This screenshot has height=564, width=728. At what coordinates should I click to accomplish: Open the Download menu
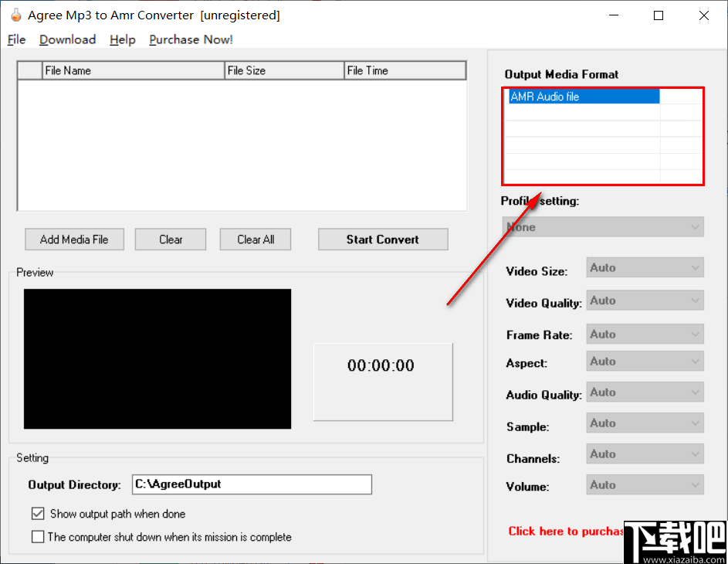[x=67, y=39]
